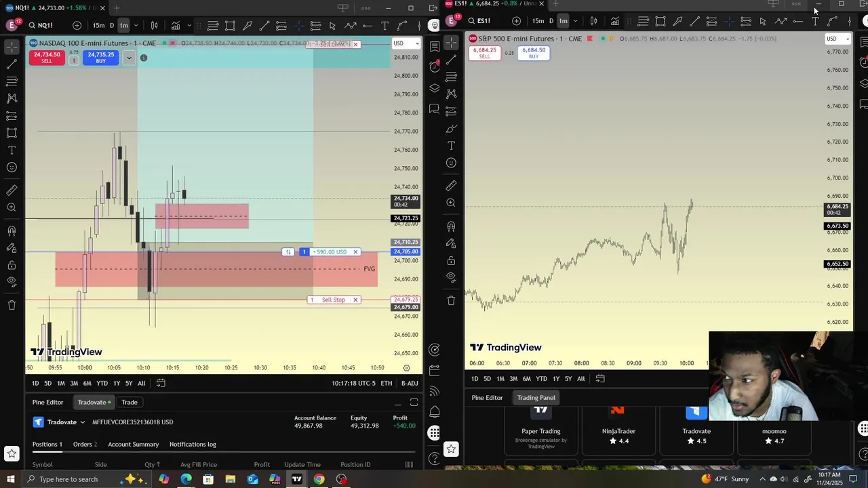Click red SELL 24,734.50 button
Screen dimensions: 868x488
[47, 58]
